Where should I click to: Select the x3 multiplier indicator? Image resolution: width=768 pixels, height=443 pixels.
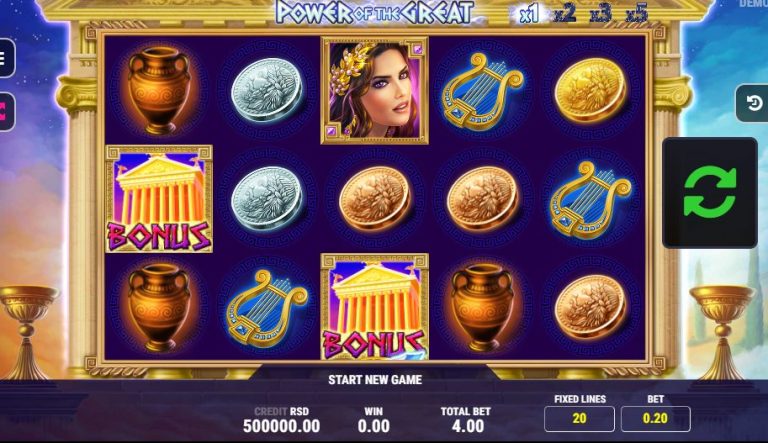601,14
